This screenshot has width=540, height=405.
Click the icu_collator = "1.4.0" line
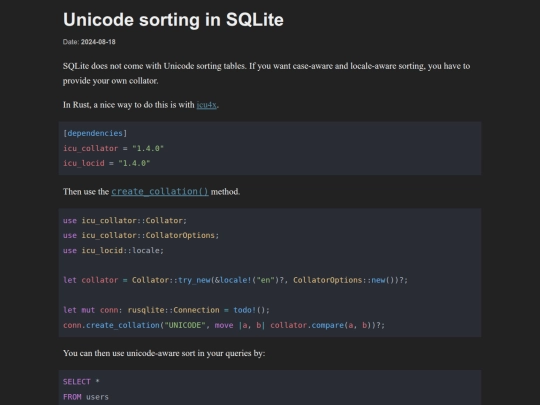113,148
